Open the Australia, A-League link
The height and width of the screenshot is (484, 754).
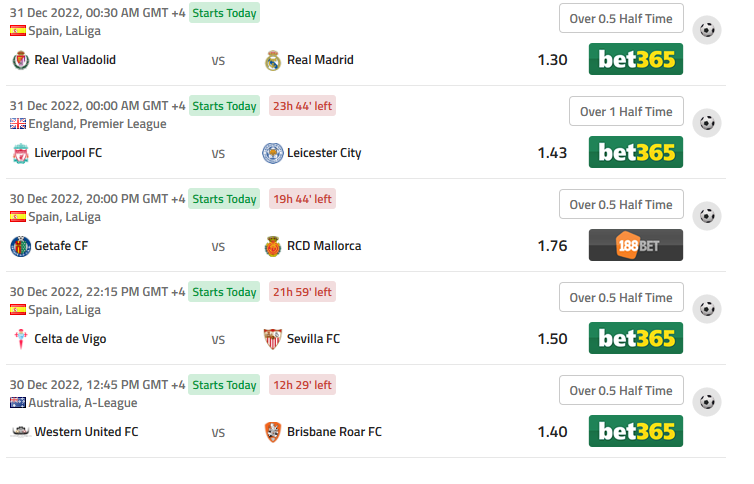point(83,403)
